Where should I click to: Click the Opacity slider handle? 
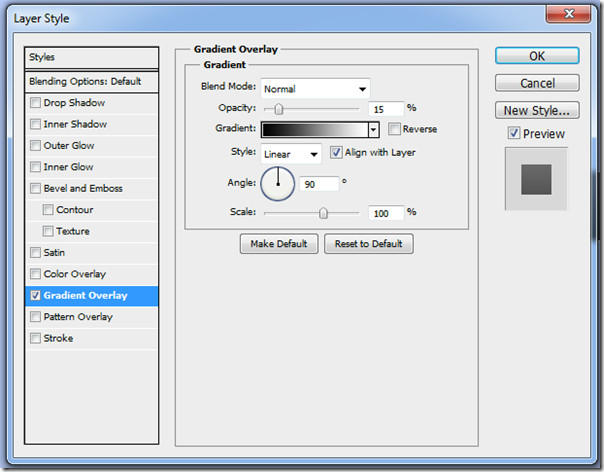pos(279,109)
